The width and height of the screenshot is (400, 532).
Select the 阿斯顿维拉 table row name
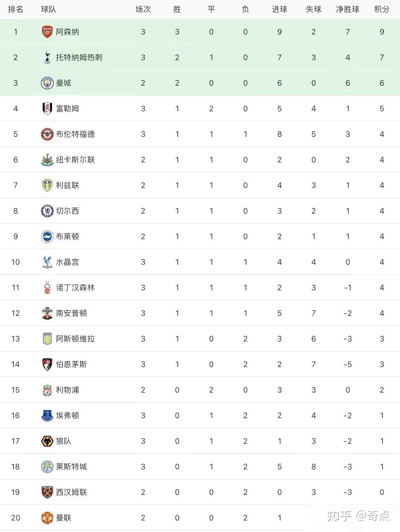point(75,339)
